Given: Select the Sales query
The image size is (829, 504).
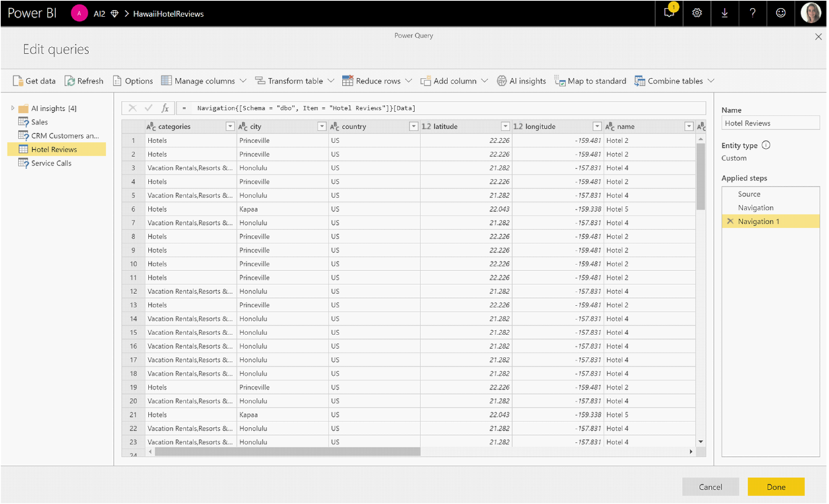Looking at the screenshot, I should [x=39, y=122].
